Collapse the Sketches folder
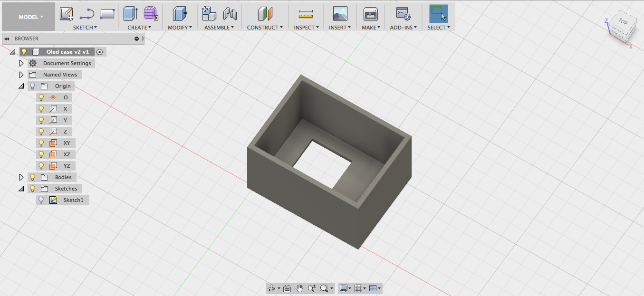The height and width of the screenshot is (296, 644). tap(21, 189)
